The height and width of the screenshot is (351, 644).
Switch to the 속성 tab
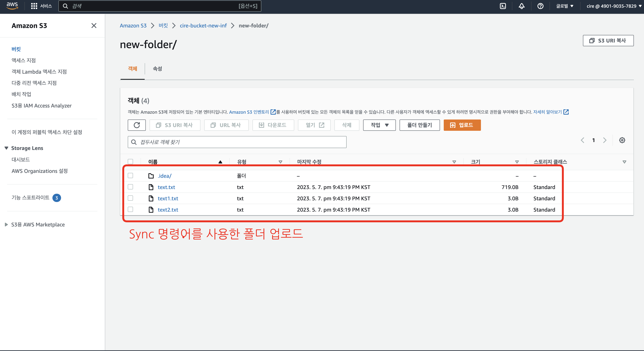pos(157,69)
